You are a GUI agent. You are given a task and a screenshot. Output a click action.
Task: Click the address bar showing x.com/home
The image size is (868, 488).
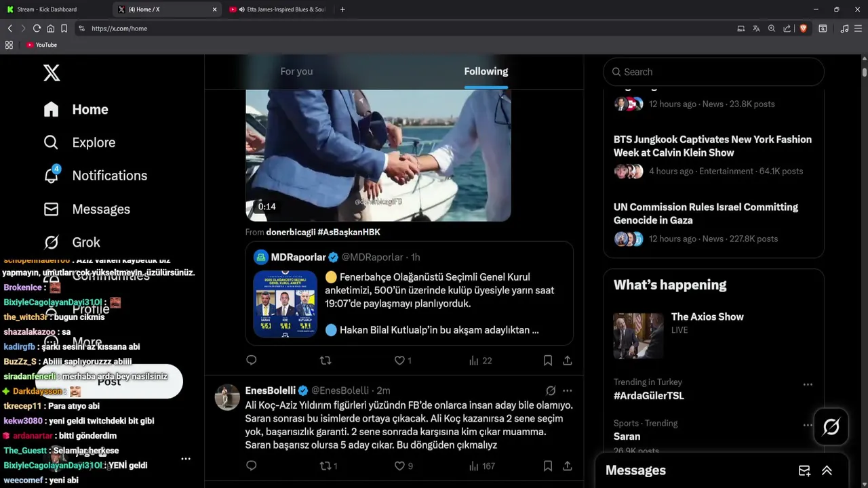pos(407,28)
